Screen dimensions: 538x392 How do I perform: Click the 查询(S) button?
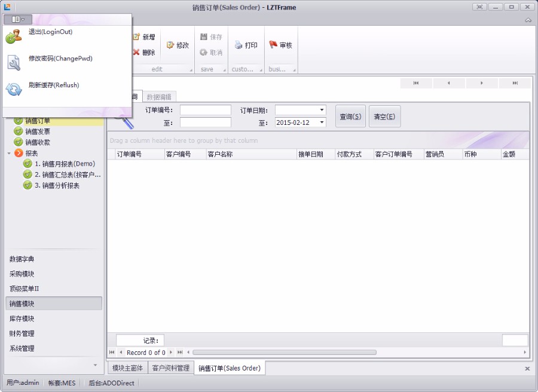(350, 117)
